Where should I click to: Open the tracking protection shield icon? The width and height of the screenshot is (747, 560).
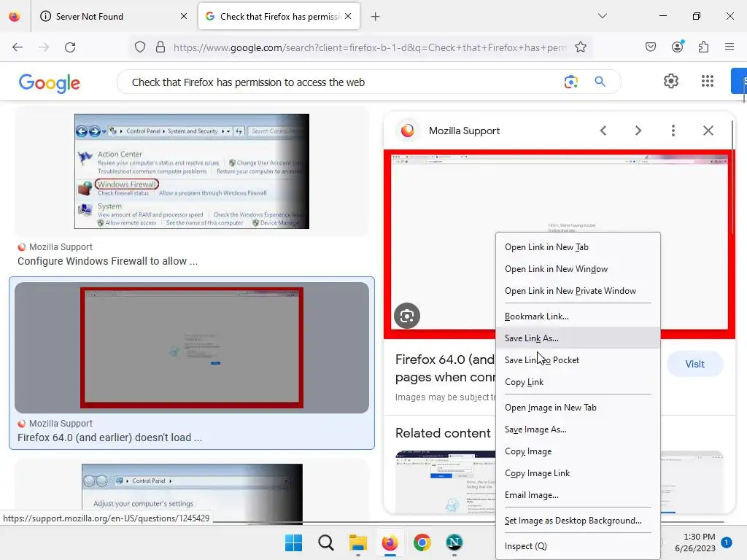[x=139, y=47]
